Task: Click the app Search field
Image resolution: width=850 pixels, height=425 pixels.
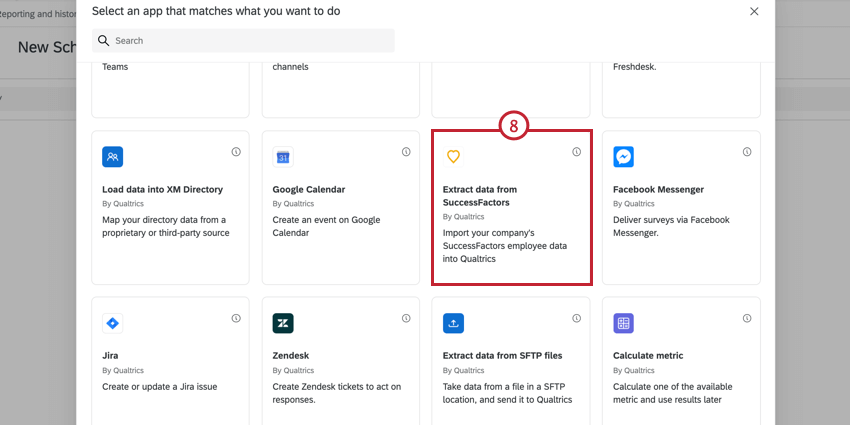Action: (243, 41)
